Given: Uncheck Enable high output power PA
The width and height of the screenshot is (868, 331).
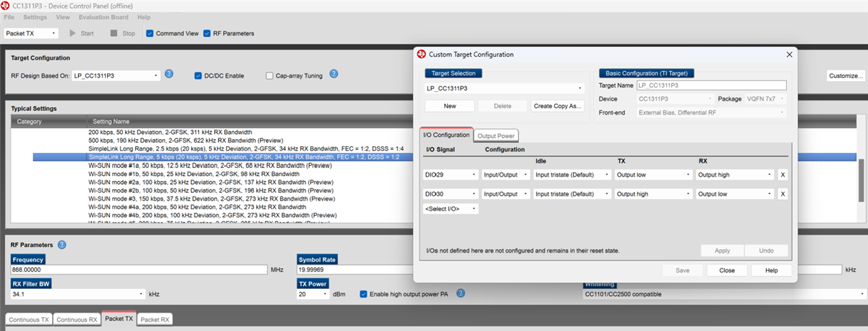Looking at the screenshot, I should 363,294.
